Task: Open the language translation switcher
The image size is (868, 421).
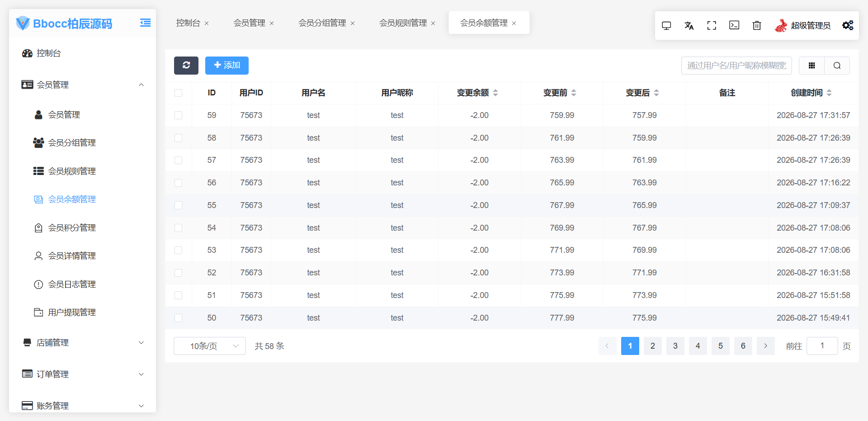Action: 689,25
